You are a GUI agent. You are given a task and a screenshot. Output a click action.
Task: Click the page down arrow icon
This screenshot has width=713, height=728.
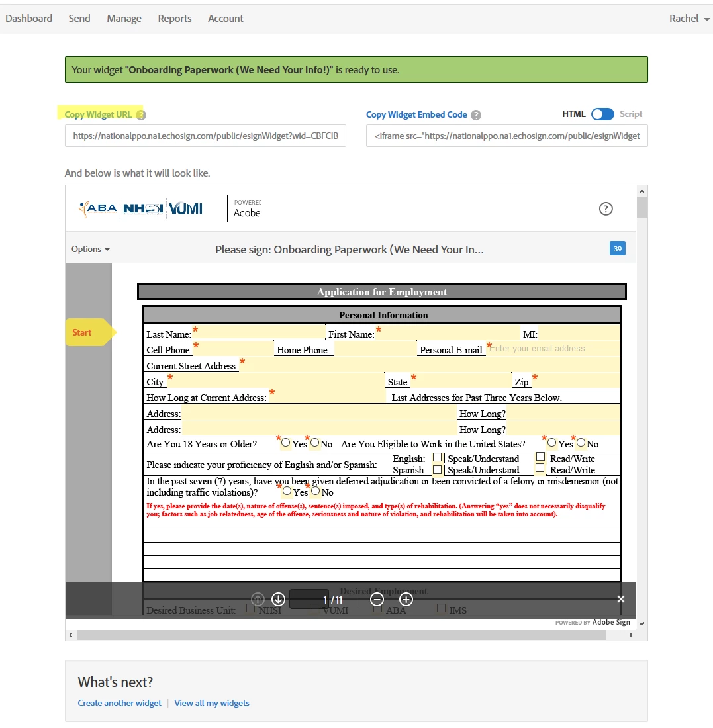click(x=278, y=600)
